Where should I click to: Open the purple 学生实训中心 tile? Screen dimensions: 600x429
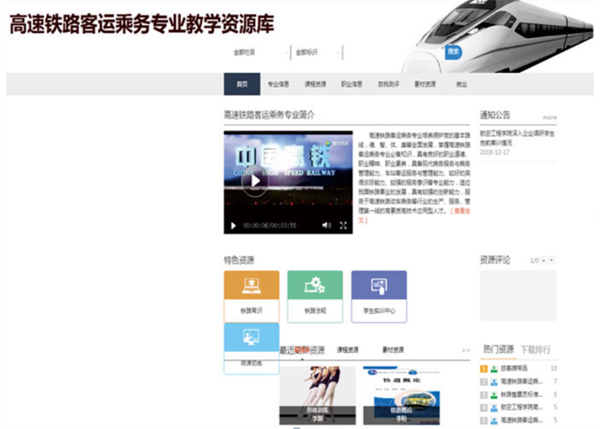tap(378, 293)
